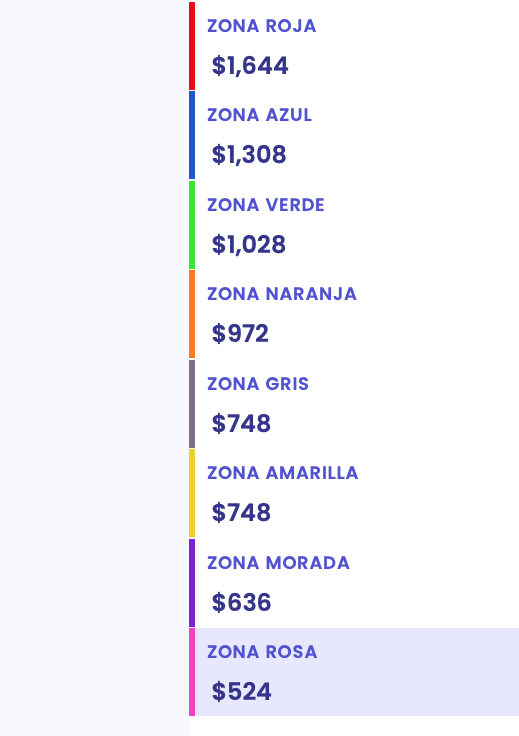Click the blue color strip
The height and width of the screenshot is (736, 519).
pyautogui.click(x=192, y=135)
